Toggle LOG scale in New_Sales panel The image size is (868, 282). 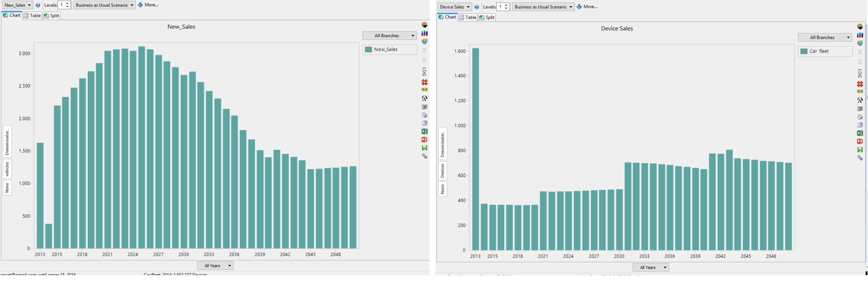coord(424,71)
